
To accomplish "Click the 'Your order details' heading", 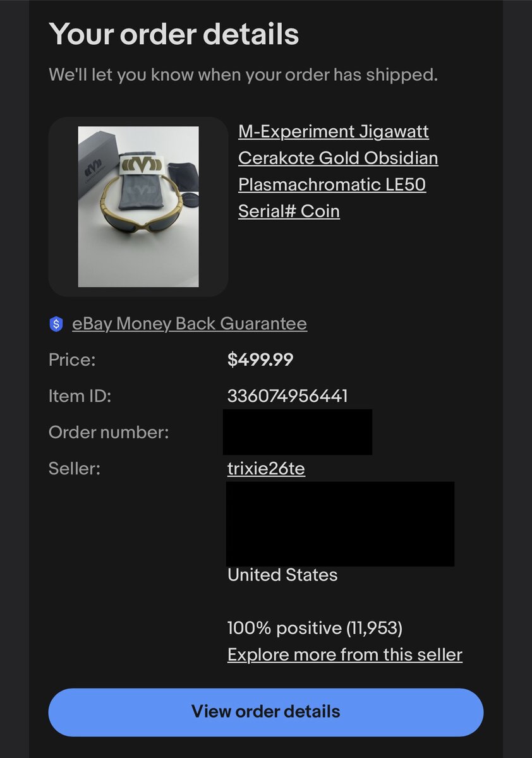I will 174,33.
